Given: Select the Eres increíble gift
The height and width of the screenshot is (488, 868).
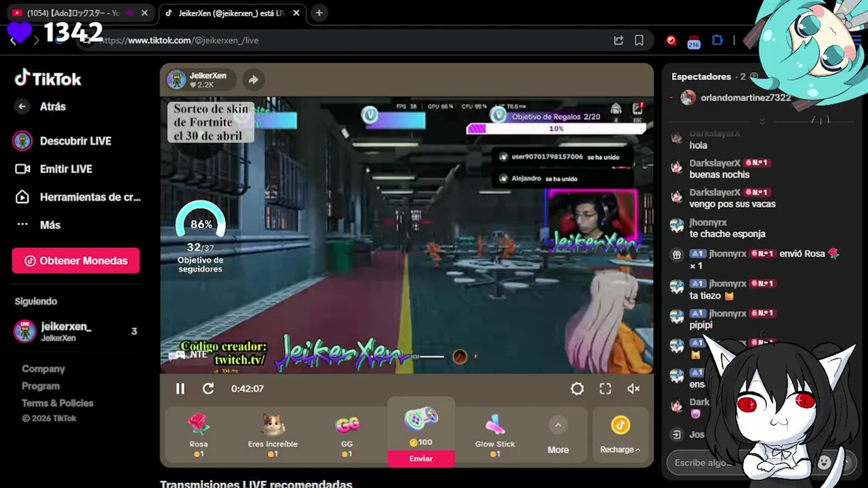Looking at the screenshot, I should coord(273,435).
